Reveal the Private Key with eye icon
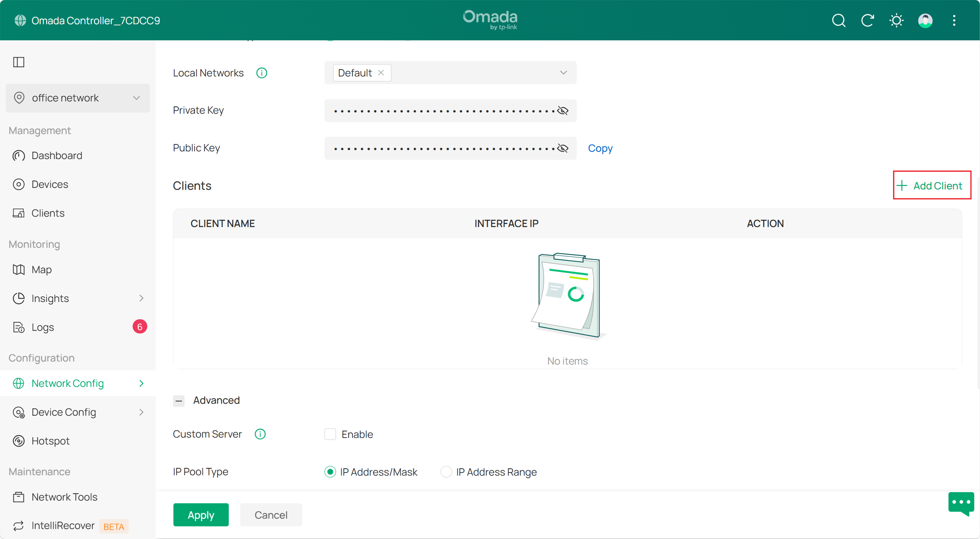 (563, 111)
